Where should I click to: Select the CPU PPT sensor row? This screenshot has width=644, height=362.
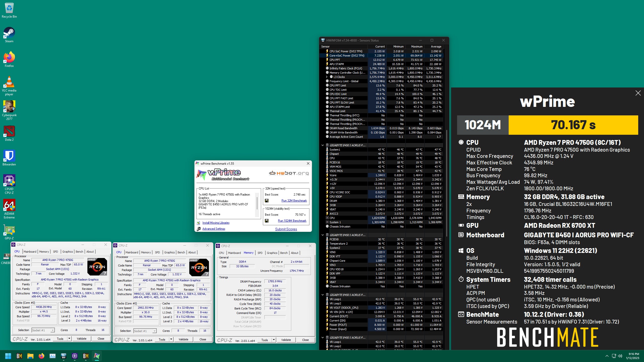coord(381,60)
